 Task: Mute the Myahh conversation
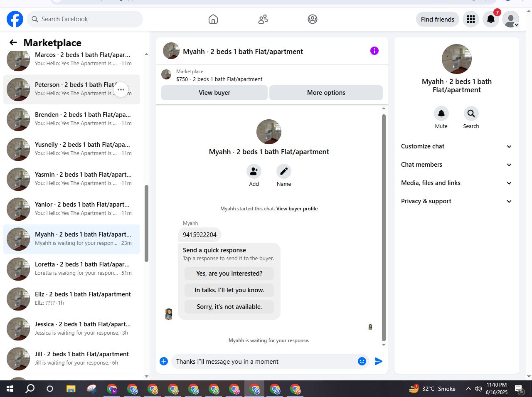441,113
